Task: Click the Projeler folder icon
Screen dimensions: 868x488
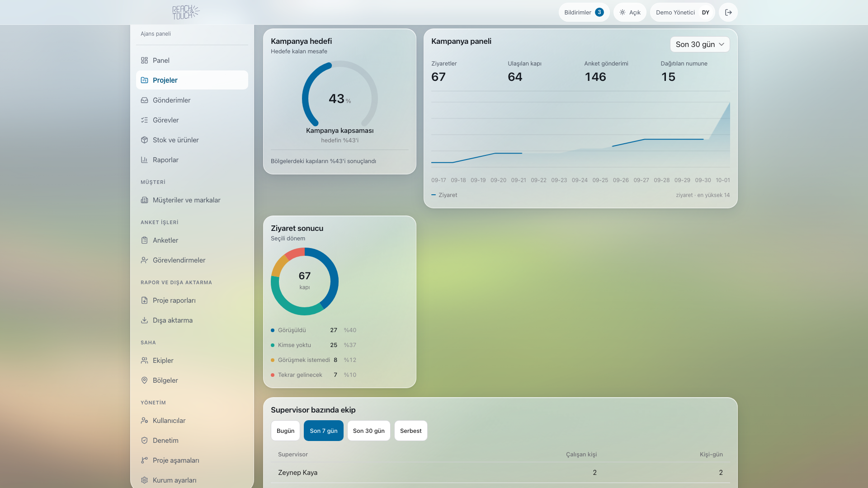Action: click(144, 80)
